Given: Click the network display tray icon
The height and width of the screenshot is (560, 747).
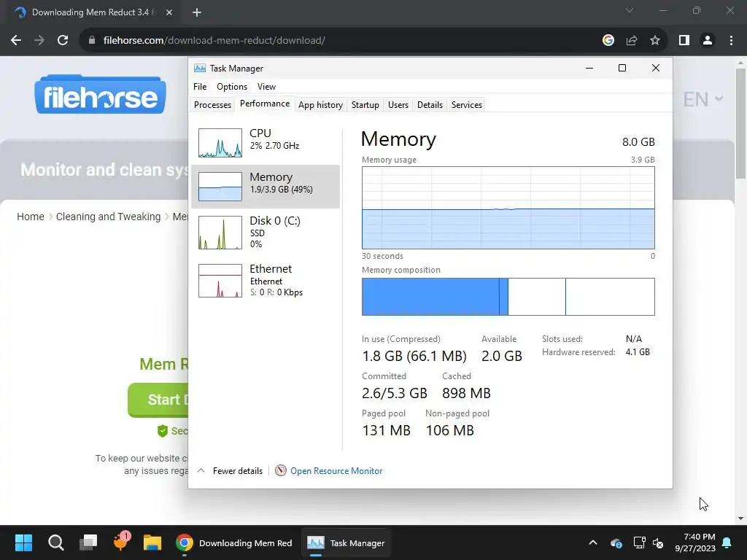Looking at the screenshot, I should [x=639, y=542].
